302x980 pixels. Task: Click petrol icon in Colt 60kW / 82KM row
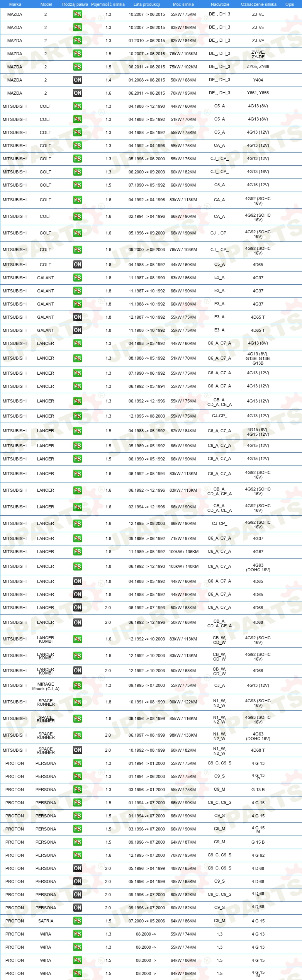pos(77,172)
